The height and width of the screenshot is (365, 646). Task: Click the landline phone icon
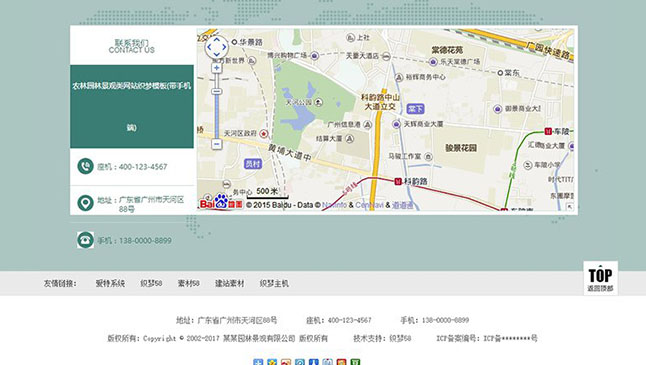click(85, 166)
